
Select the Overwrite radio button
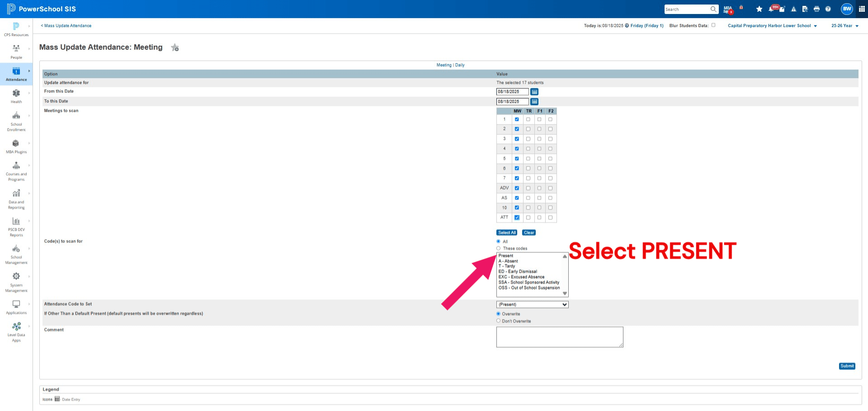coord(499,314)
